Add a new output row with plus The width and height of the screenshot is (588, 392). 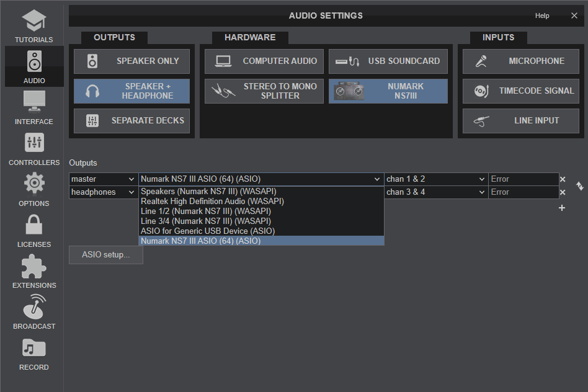coord(562,208)
